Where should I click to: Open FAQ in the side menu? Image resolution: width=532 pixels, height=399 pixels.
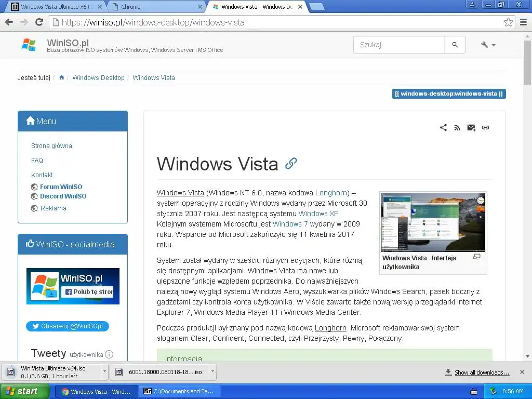(37, 161)
